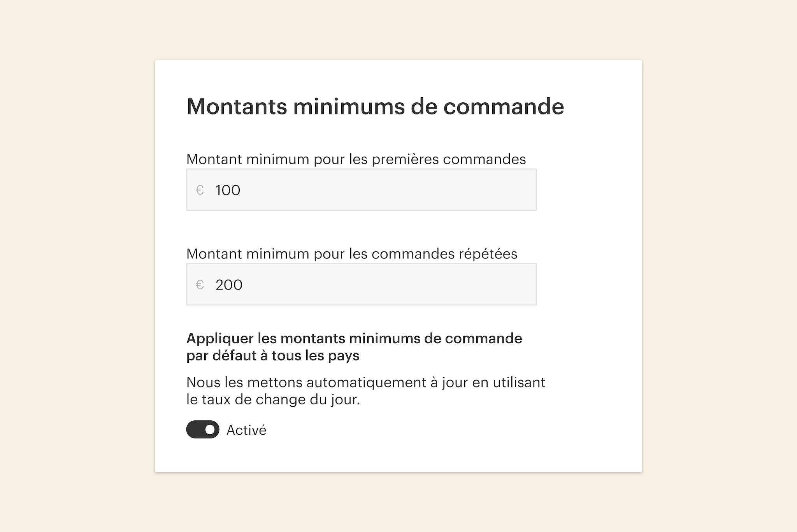Click the "par défaut à tous les pays" line
Image resolution: width=797 pixels, height=532 pixels.
pyautogui.click(x=272, y=356)
